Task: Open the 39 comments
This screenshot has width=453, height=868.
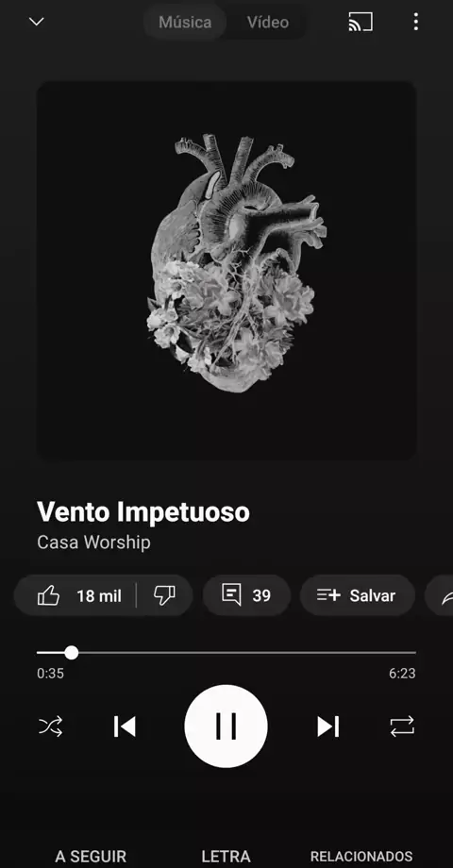Action: 246,595
